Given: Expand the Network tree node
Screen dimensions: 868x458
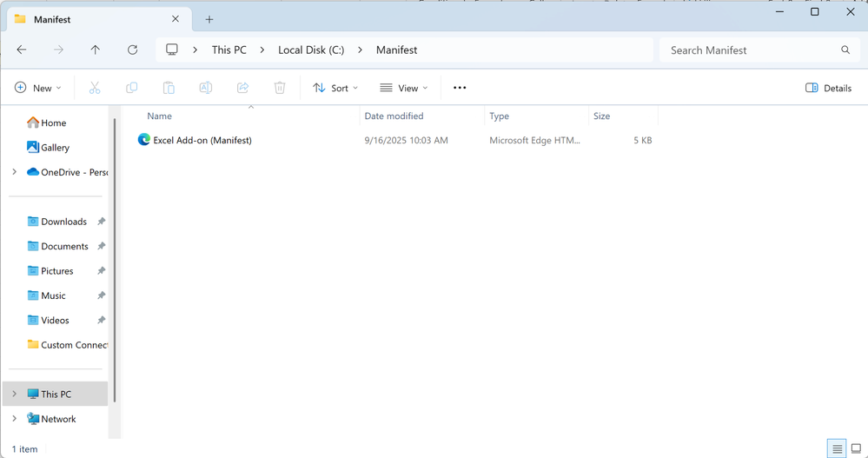Looking at the screenshot, I should 14,419.
